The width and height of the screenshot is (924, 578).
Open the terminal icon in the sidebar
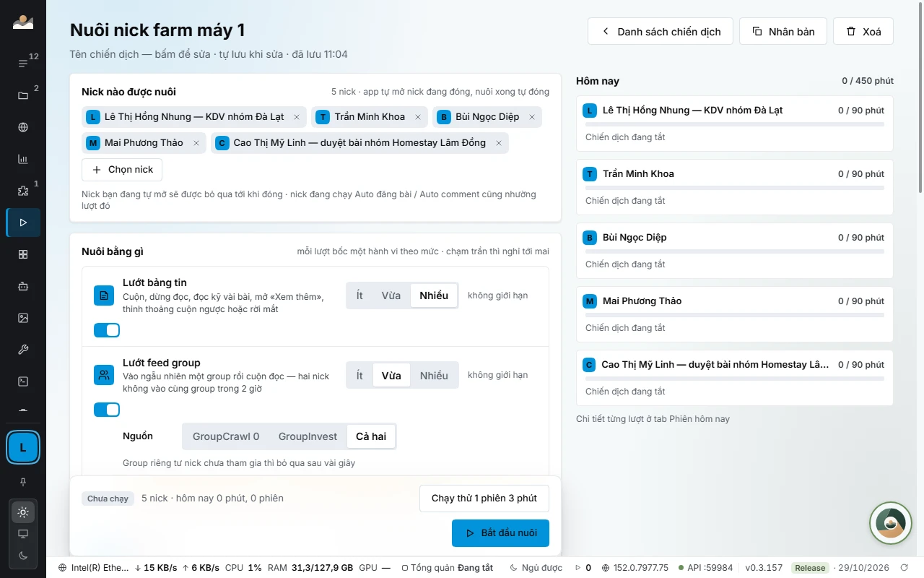(23, 381)
